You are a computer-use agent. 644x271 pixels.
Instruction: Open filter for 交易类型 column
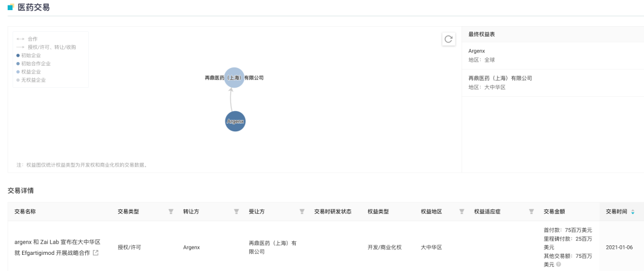click(x=171, y=211)
